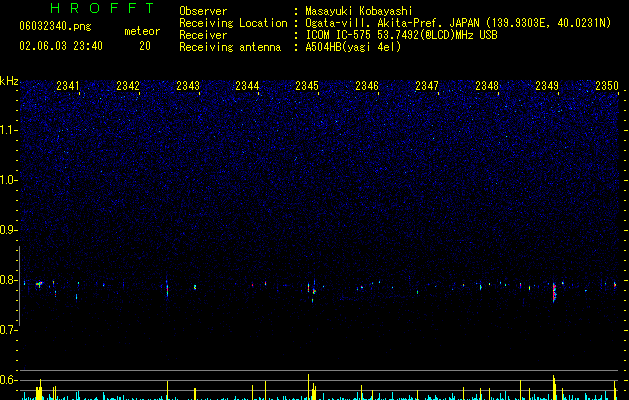Click the 0.8 kHz axis label
This screenshot has height=400, width=629.
pos(8,280)
